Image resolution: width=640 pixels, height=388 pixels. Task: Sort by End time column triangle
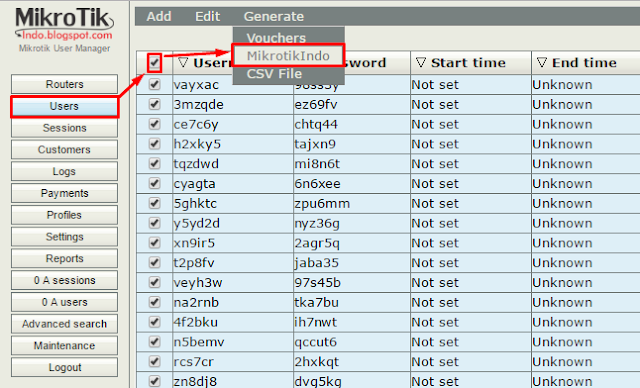pos(542,62)
